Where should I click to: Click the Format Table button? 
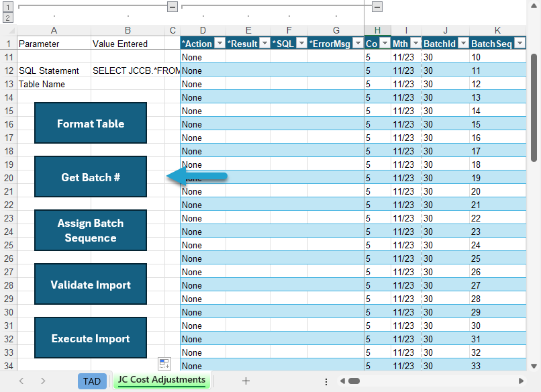[91, 123]
